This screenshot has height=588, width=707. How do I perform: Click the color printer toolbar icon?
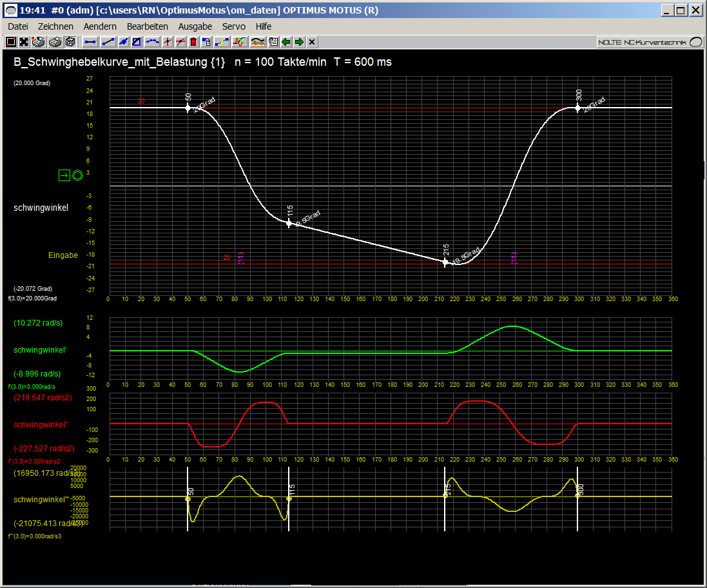pyautogui.click(x=39, y=42)
